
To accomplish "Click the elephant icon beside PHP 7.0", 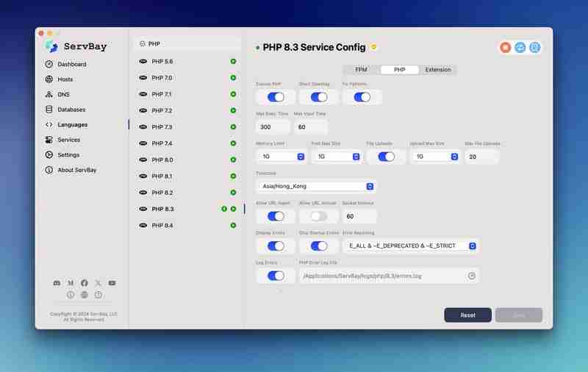I will (143, 78).
